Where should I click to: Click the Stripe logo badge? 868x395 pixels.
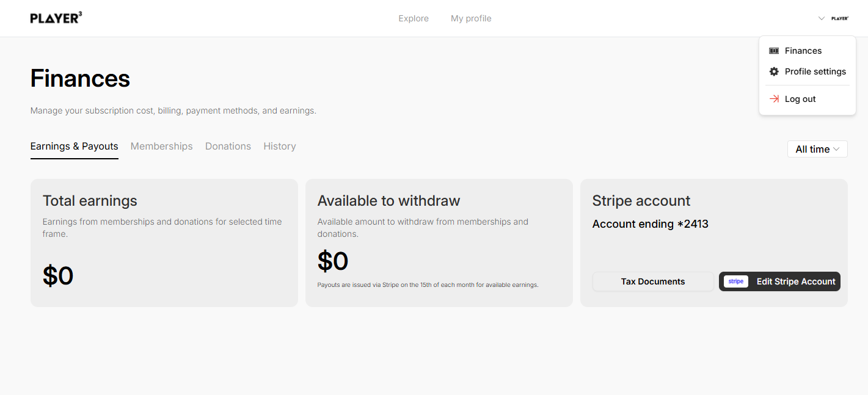[736, 281]
